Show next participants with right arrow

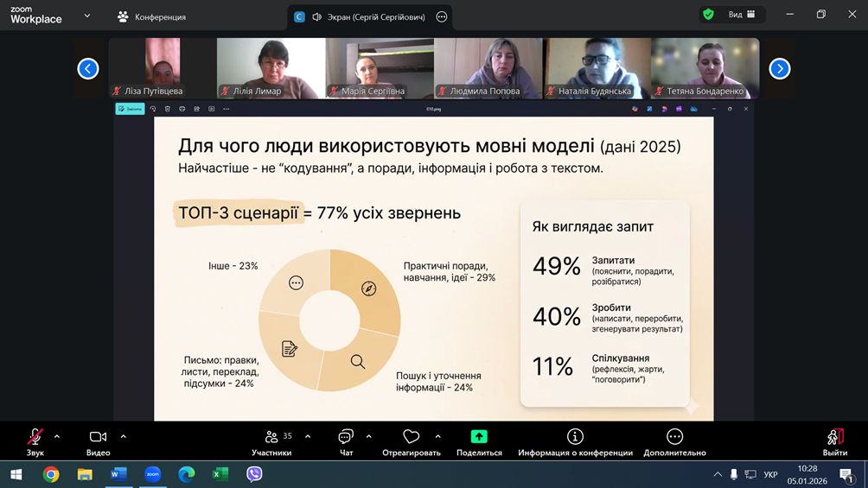tap(779, 68)
